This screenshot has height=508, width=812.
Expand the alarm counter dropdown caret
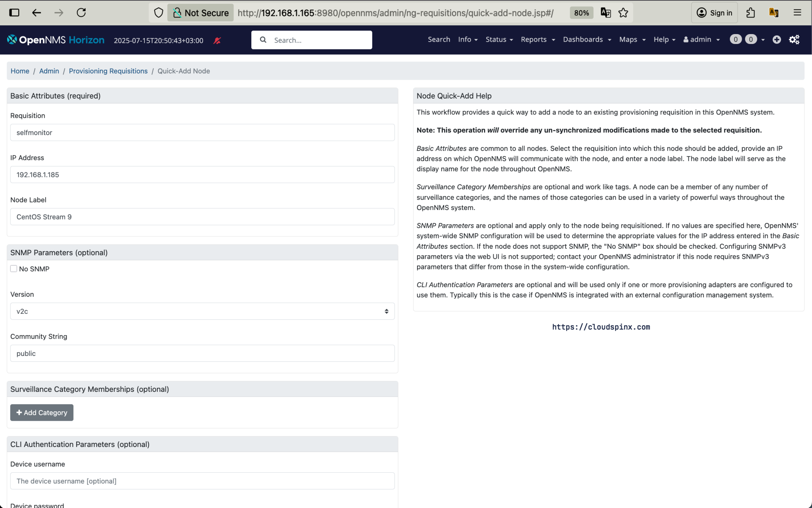(x=763, y=40)
